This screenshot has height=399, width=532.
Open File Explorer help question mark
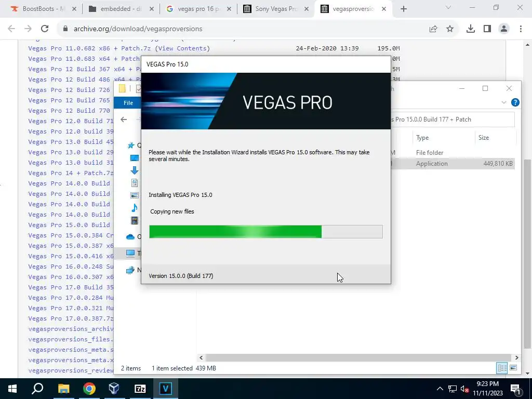(515, 102)
